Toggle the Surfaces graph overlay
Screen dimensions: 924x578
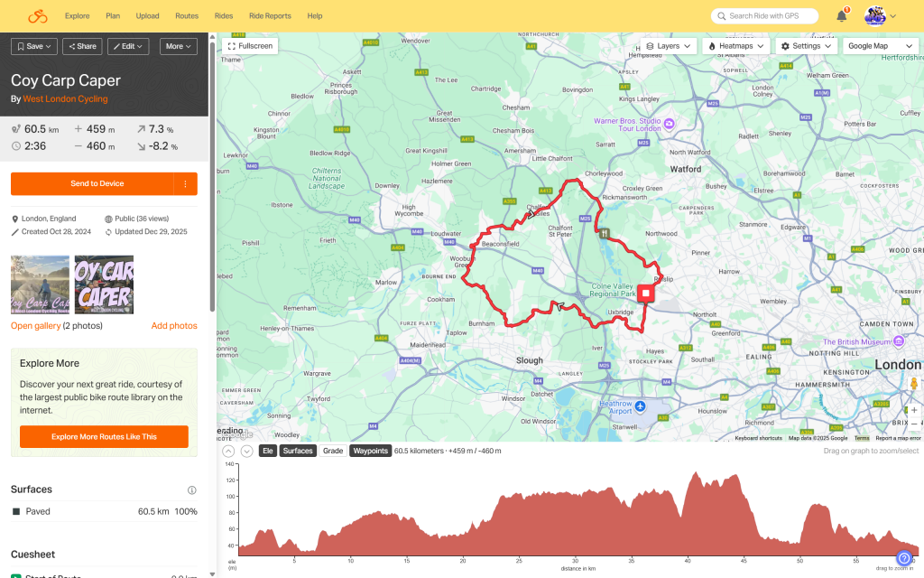tap(297, 451)
